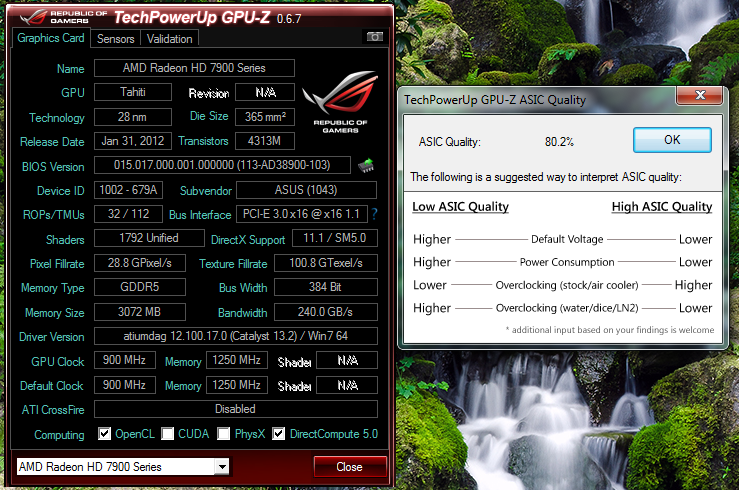Click the Bus Width value 384 Bit
The height and width of the screenshot is (490, 739).
click(326, 287)
